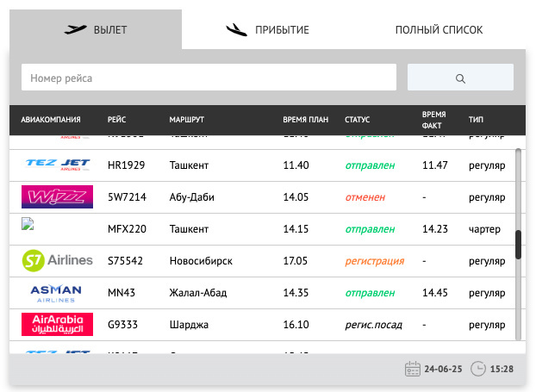The width and height of the screenshot is (536, 392).
Task: Click the Asman Airlines logo
Action: (56, 294)
